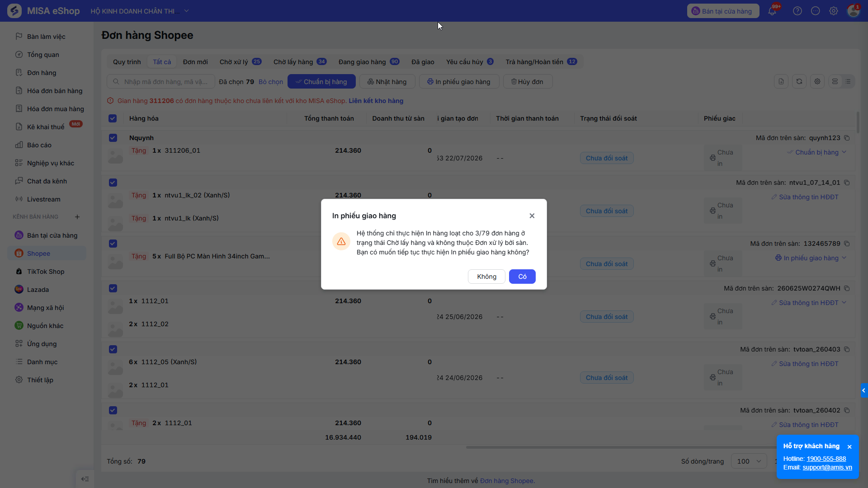Open the notifications bell icon
868x488 pixels.
[772, 11]
